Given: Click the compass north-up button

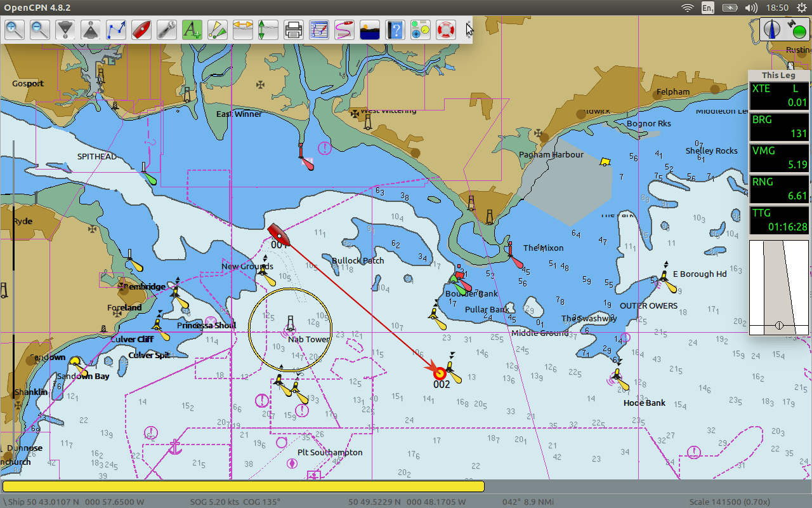Looking at the screenshot, I should click(x=772, y=30).
